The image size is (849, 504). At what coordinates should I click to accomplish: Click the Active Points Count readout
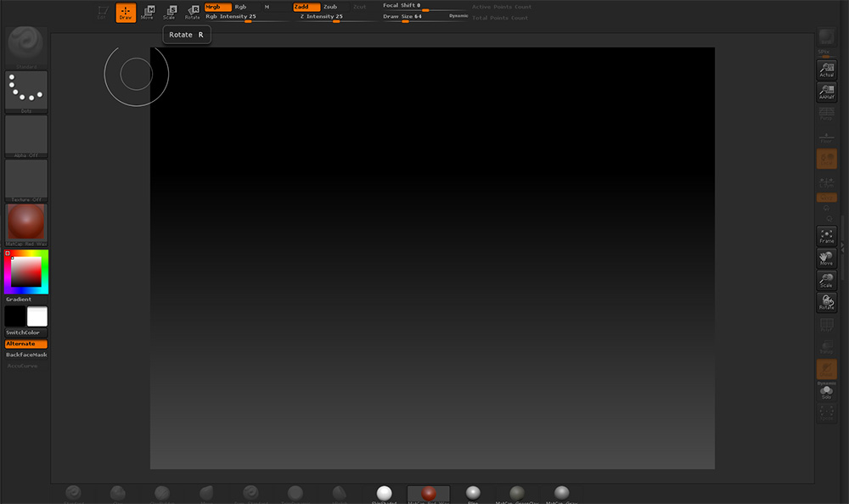pos(502,7)
